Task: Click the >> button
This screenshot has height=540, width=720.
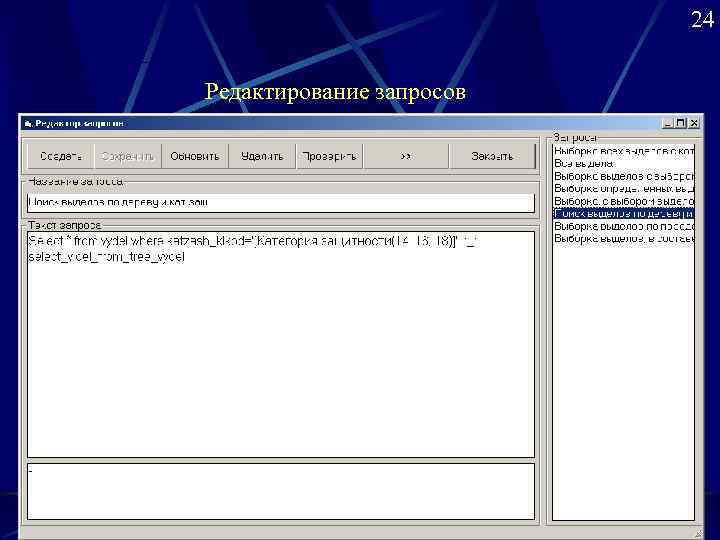Action: 406,157
